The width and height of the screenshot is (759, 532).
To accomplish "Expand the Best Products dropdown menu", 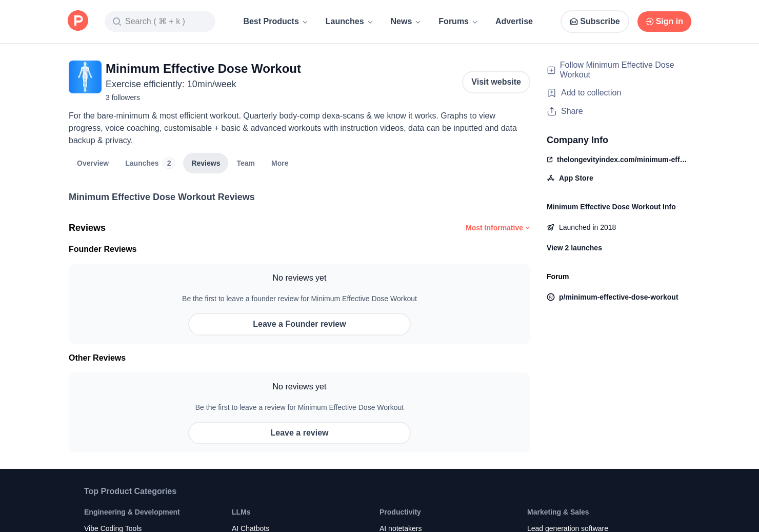I will pyautogui.click(x=275, y=22).
